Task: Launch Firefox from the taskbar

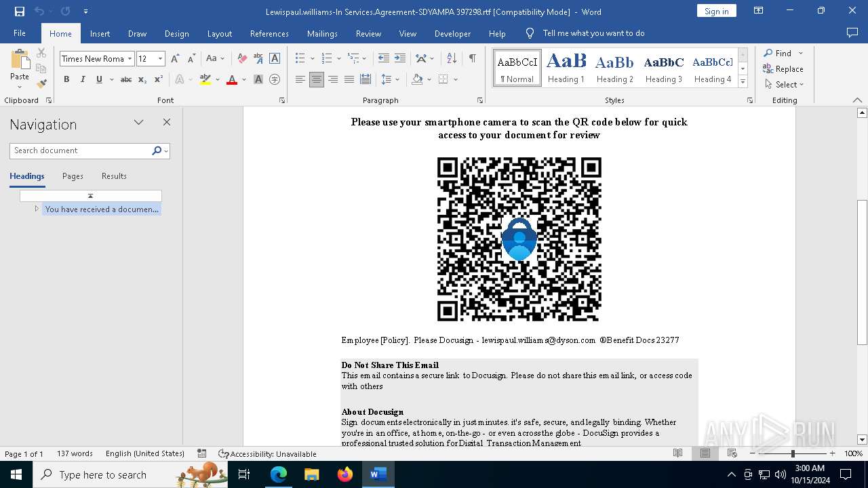Action: tap(345, 474)
